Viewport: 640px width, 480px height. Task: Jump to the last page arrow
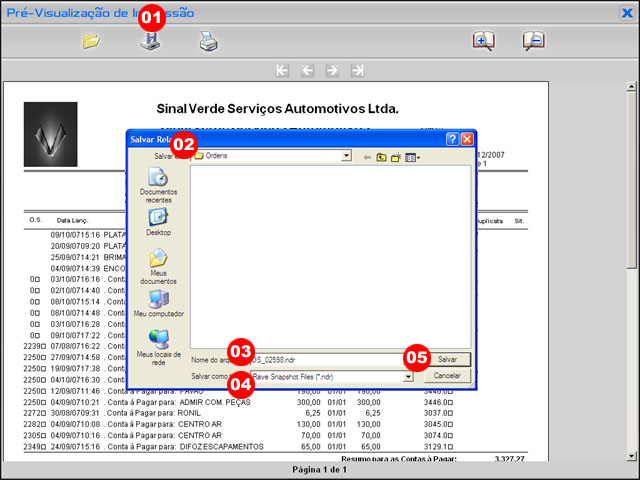(357, 70)
